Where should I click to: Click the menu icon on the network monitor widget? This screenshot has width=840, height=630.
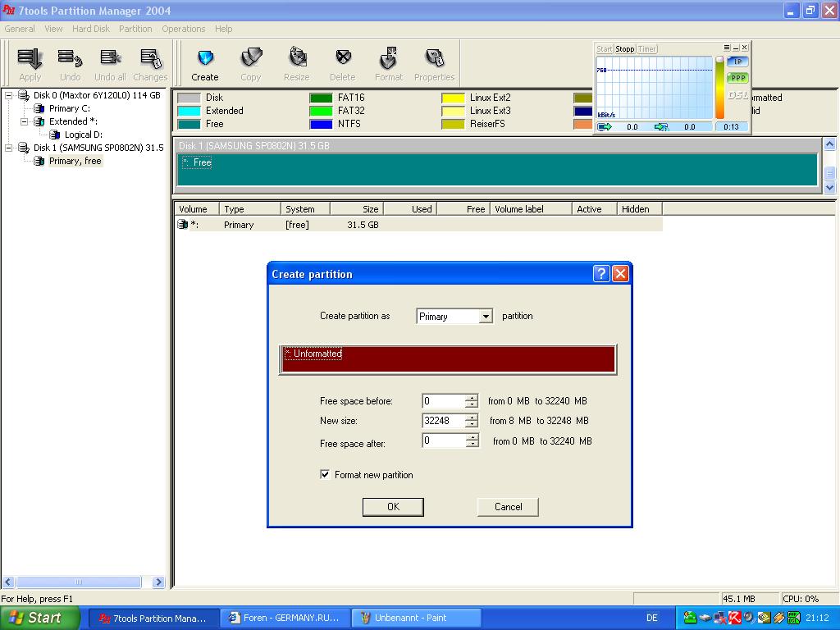(727, 48)
